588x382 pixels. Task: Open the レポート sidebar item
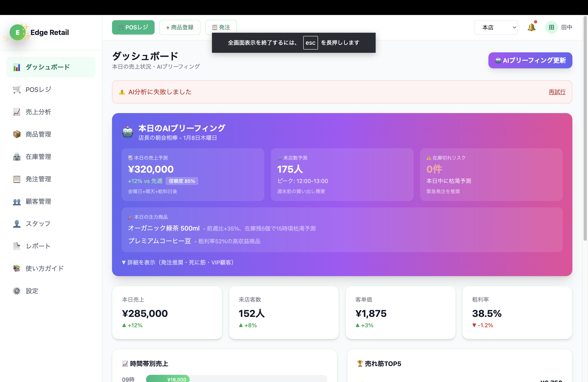[x=38, y=246]
